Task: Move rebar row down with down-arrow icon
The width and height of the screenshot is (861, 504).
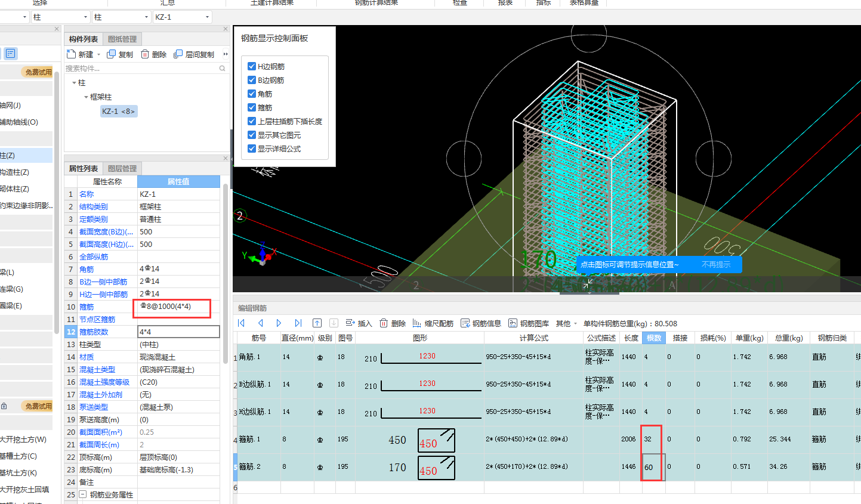Action: (334, 323)
